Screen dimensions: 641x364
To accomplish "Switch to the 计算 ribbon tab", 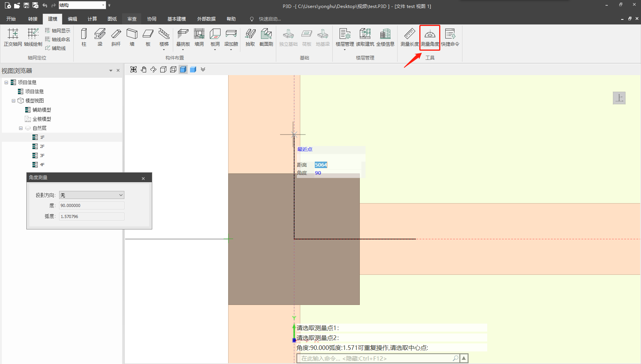I will 92,19.
